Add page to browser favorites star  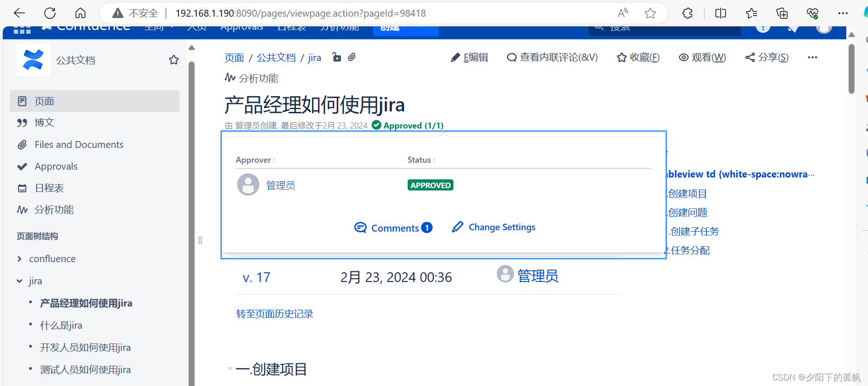(x=650, y=13)
